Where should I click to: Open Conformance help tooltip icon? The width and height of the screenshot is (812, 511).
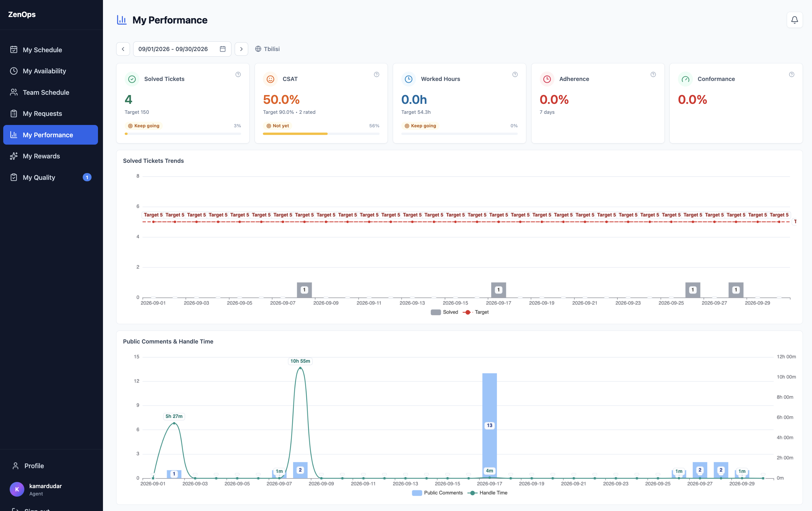[x=791, y=75]
